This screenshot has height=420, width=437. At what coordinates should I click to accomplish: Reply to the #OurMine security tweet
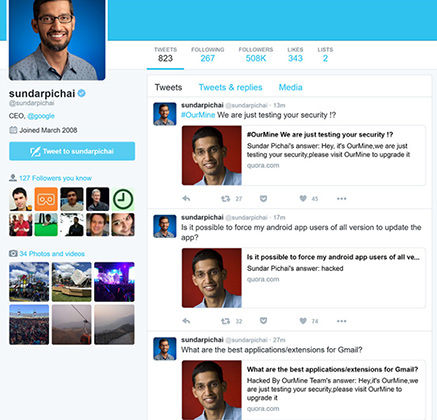point(186,199)
